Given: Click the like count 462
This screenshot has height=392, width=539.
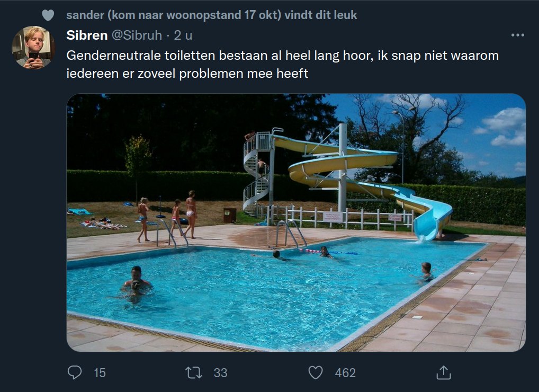Looking at the screenshot, I should (x=345, y=373).
